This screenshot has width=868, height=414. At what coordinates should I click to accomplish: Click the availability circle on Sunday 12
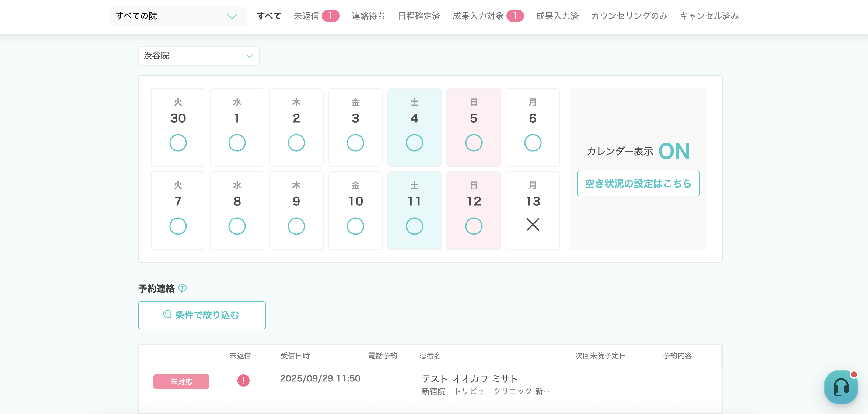click(x=474, y=226)
